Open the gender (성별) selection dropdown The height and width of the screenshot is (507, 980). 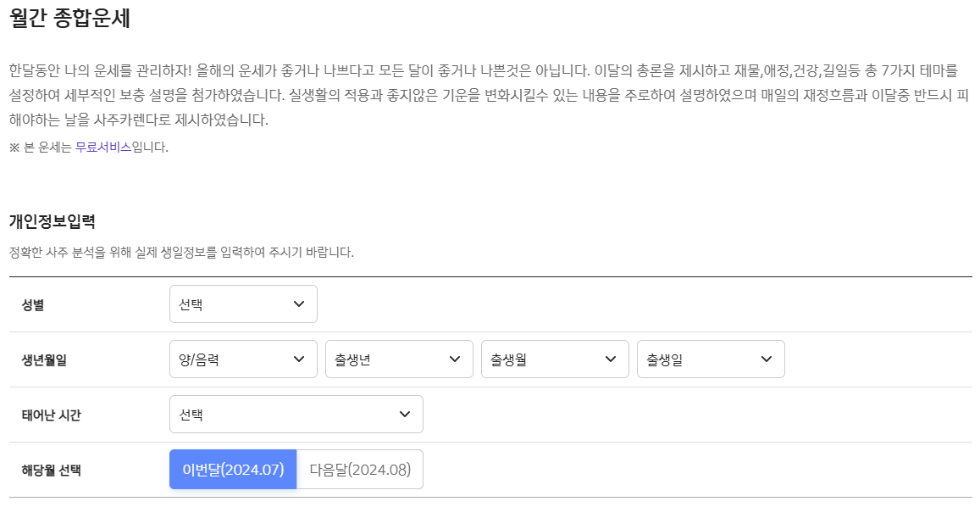coord(243,304)
